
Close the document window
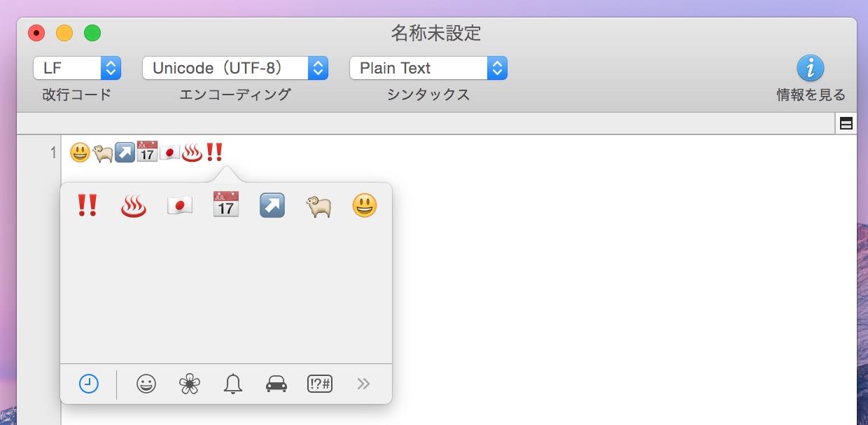[36, 33]
